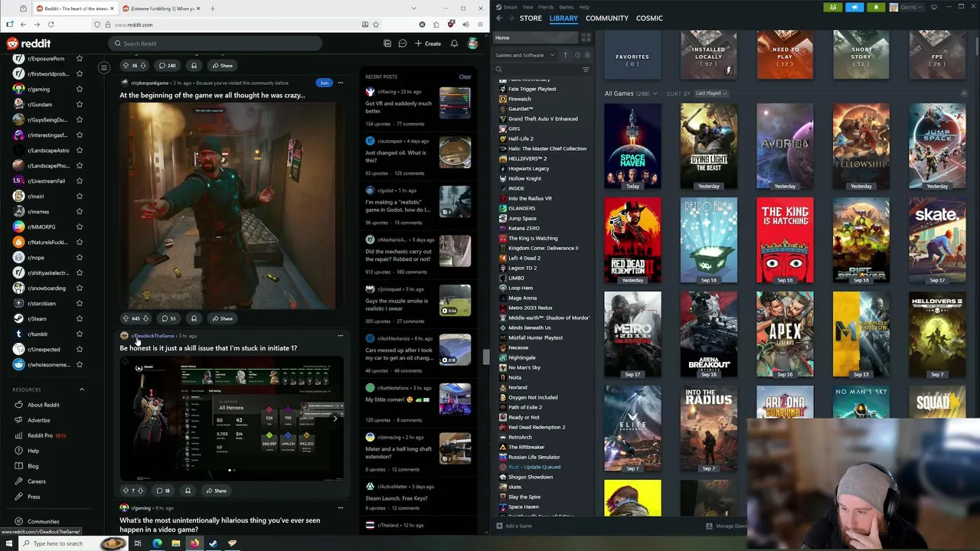Click Create post button on Reddit
The height and width of the screenshot is (551, 980).
pyautogui.click(x=428, y=44)
